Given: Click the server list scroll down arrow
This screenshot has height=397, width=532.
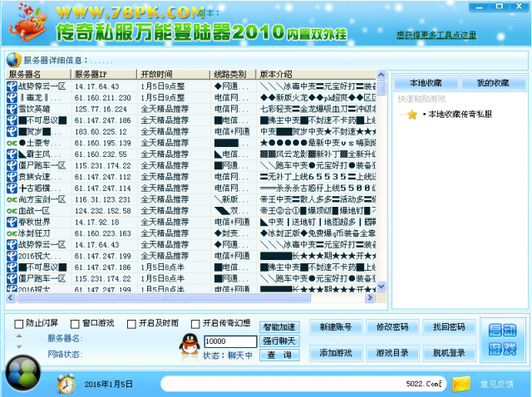Looking at the screenshot, I should [x=381, y=287].
